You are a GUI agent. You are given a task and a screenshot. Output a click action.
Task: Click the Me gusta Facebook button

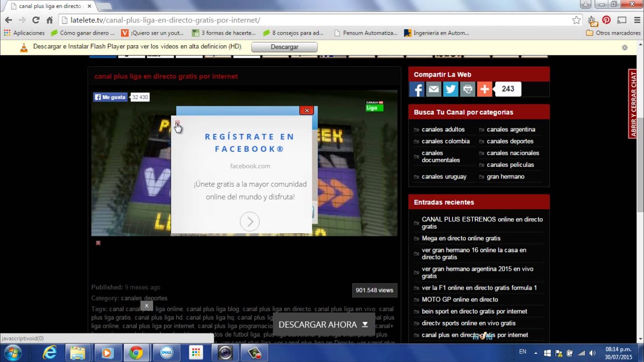coord(110,97)
